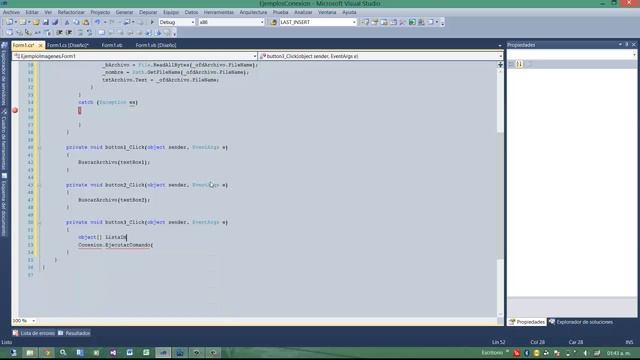Click the split editor icon above scrollbar
Viewport: 640px width, 360px height.
tap(500, 64)
